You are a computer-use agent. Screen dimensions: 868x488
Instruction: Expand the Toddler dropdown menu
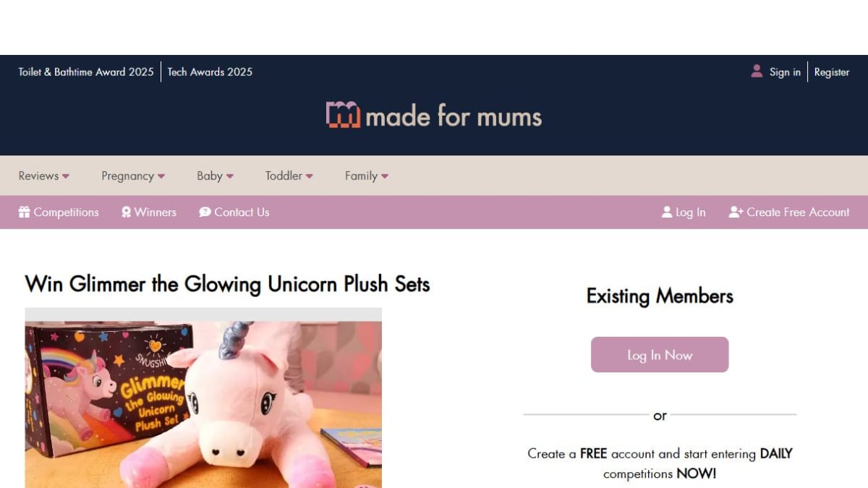[289, 176]
